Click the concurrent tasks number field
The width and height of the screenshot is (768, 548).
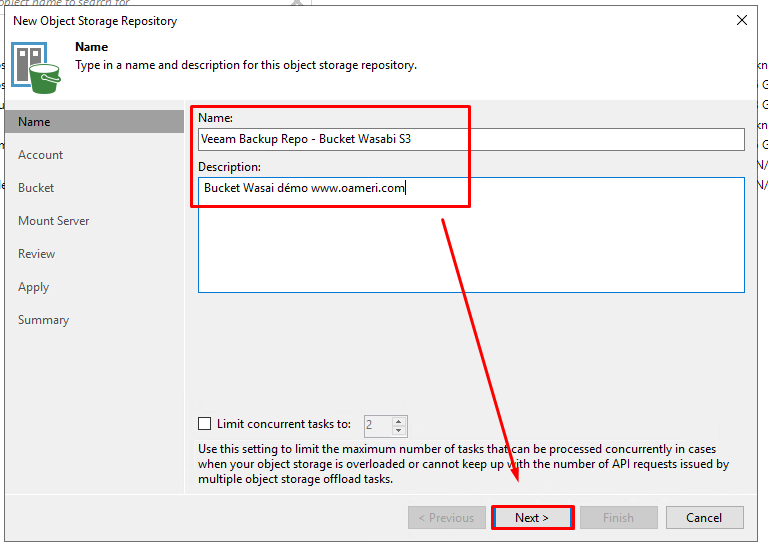point(378,426)
